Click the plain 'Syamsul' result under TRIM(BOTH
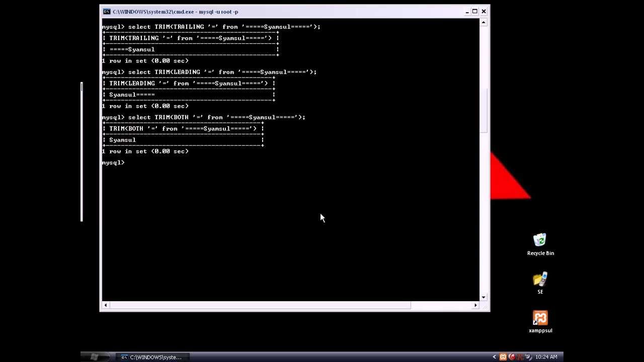 point(122,140)
